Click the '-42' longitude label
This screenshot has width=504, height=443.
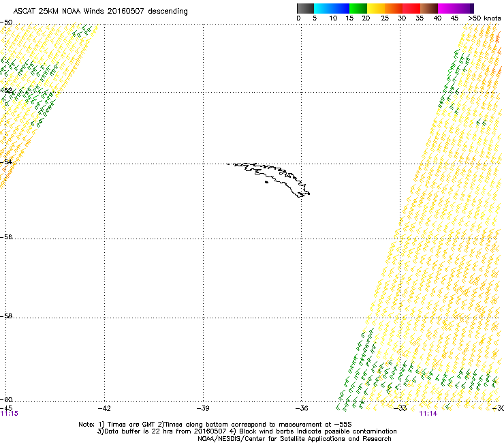click(104, 408)
